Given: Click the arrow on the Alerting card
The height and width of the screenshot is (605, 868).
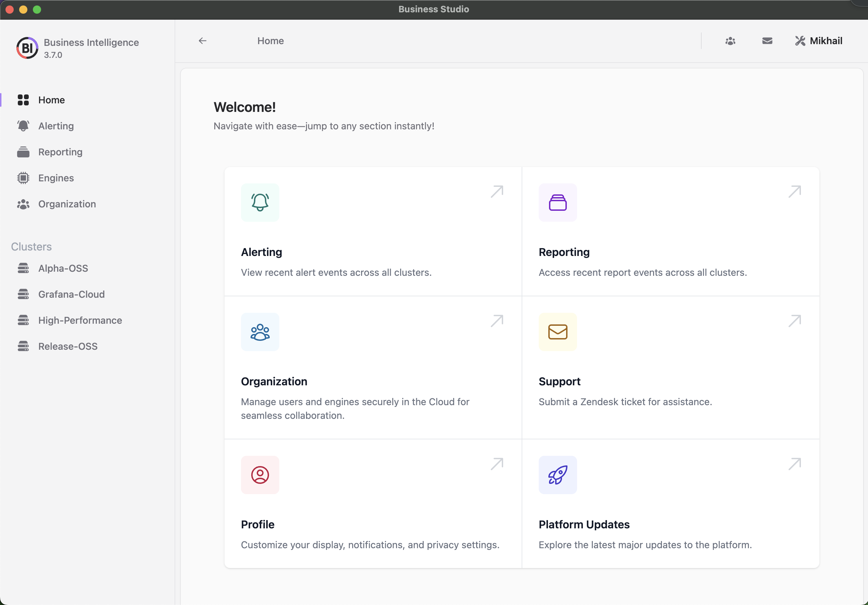Looking at the screenshot, I should 497,192.
